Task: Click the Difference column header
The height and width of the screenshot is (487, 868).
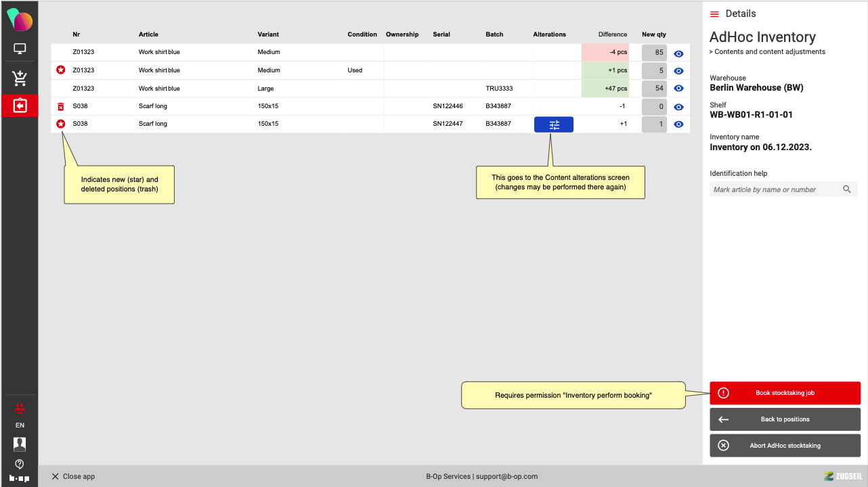Action: click(612, 34)
